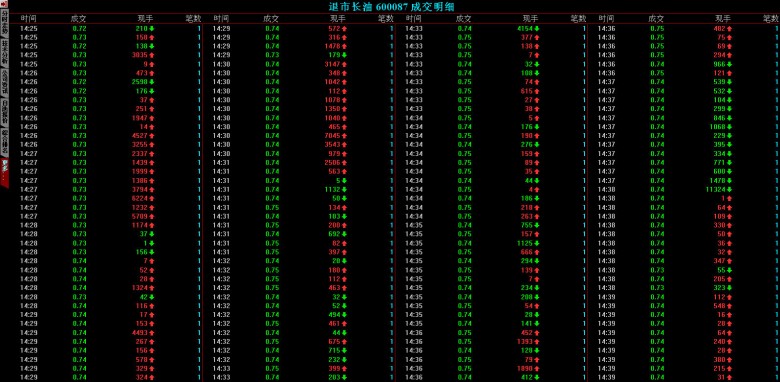
Task: Click the red up arrow beside 6224
Action: [151, 198]
